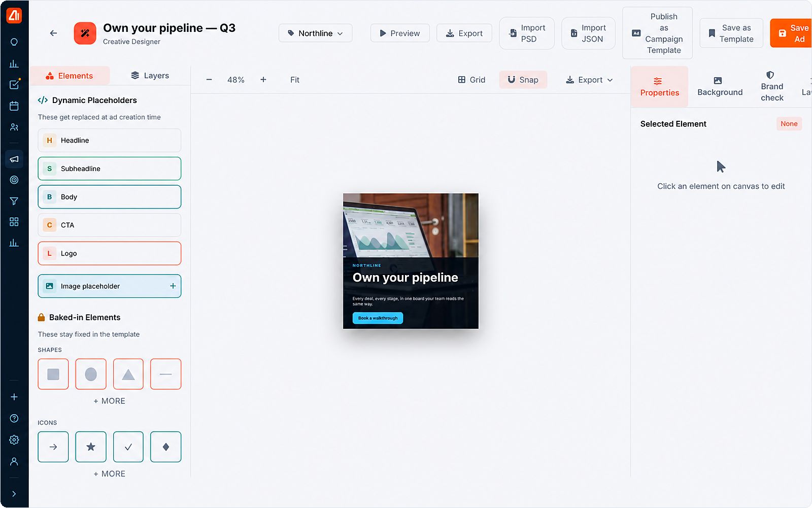Switch to the Elements tab

(70, 76)
